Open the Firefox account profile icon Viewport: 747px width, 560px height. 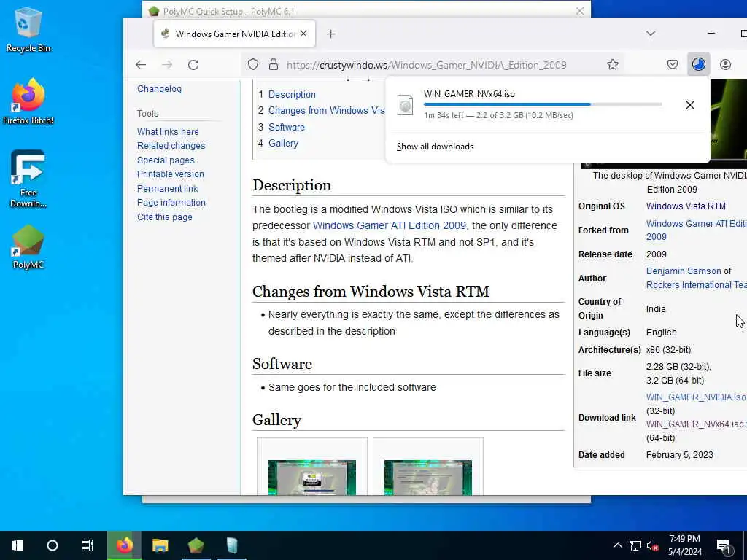pos(725,64)
